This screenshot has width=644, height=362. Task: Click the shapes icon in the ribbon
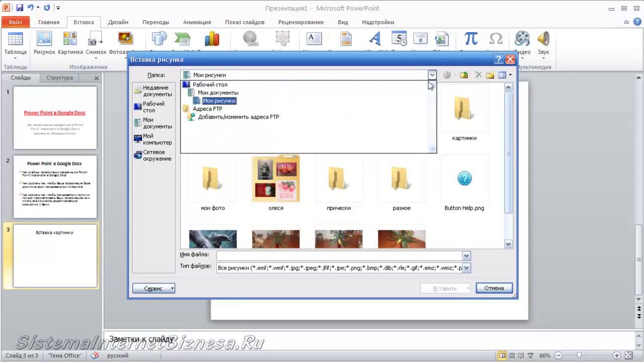tap(159, 39)
